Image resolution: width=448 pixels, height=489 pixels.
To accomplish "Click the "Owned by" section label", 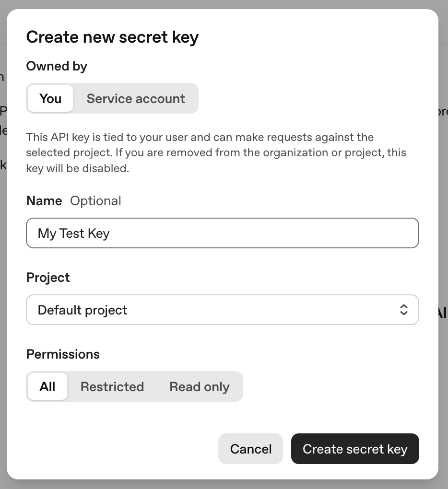I will click(x=57, y=66).
